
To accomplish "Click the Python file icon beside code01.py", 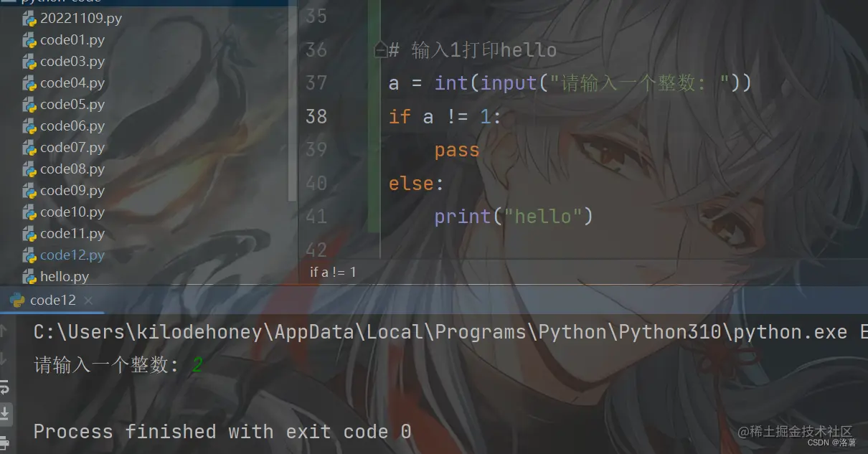I will pyautogui.click(x=29, y=40).
